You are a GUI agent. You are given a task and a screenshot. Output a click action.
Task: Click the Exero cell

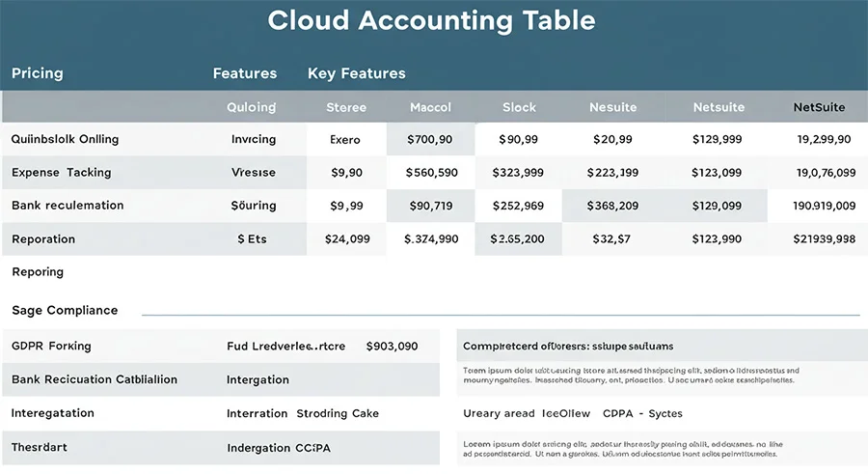click(345, 140)
